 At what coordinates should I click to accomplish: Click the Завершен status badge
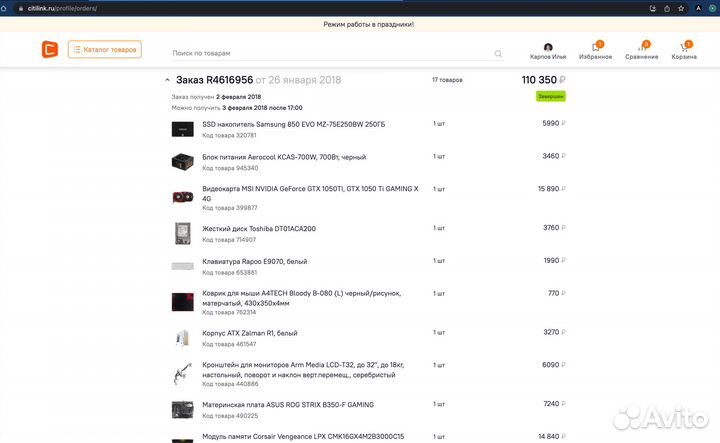click(551, 96)
